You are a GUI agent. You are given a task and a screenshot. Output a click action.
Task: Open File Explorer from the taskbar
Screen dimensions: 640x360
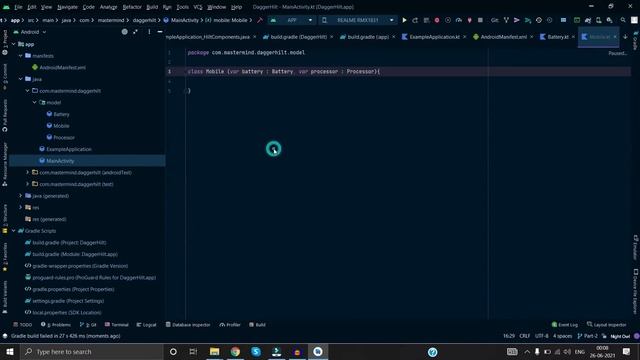(x=214, y=351)
